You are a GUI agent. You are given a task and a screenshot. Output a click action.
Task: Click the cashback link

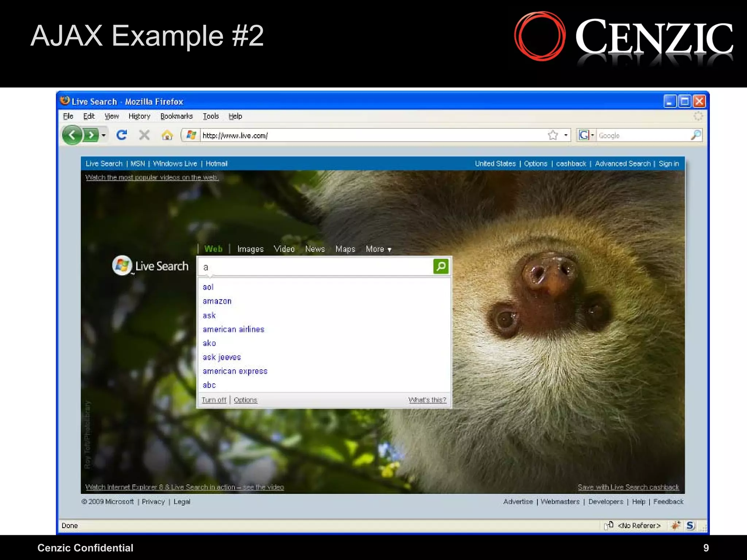571,164
